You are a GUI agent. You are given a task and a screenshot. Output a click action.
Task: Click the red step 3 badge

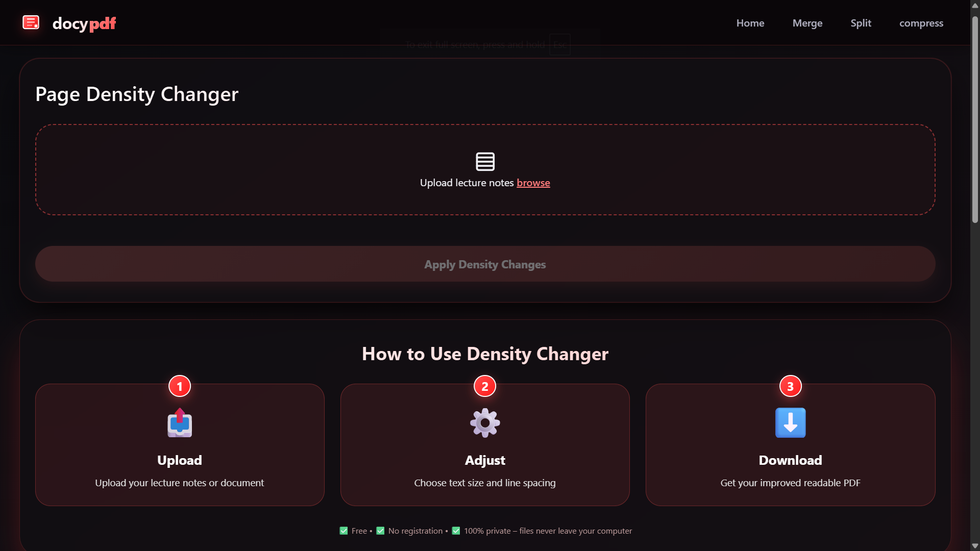pos(790,387)
